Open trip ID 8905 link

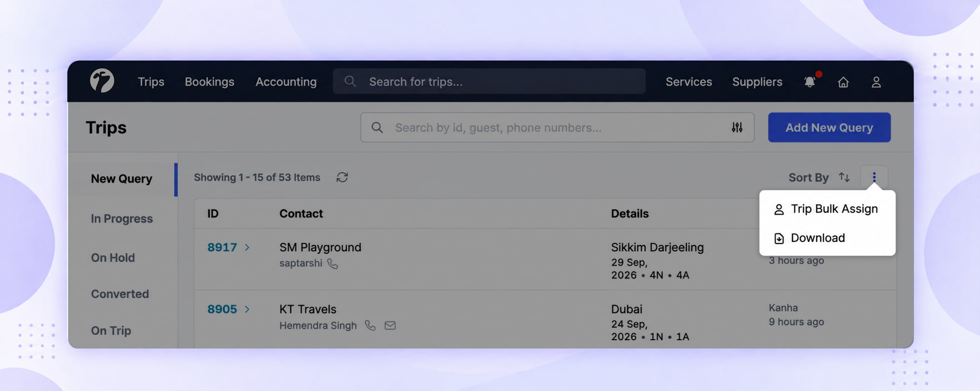(222, 309)
